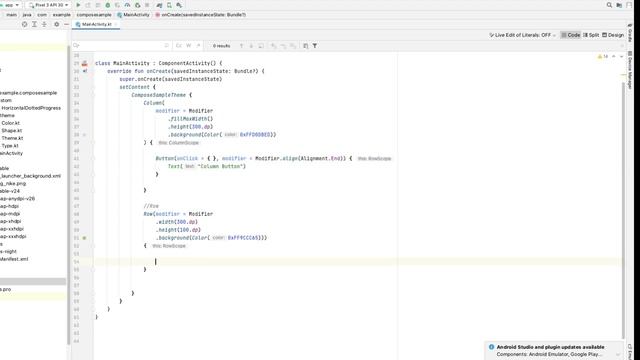Viewport: 640px width, 360px height.
Task: Click the color value 0xFFD0BBE0 on line 38
Action: point(255,134)
